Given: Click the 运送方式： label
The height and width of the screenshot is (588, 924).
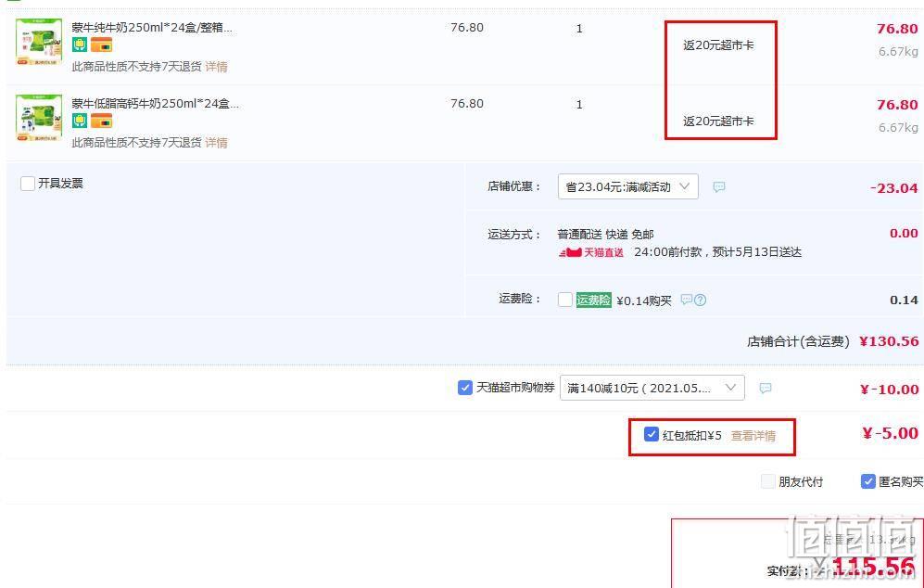Looking at the screenshot, I should tap(514, 235).
